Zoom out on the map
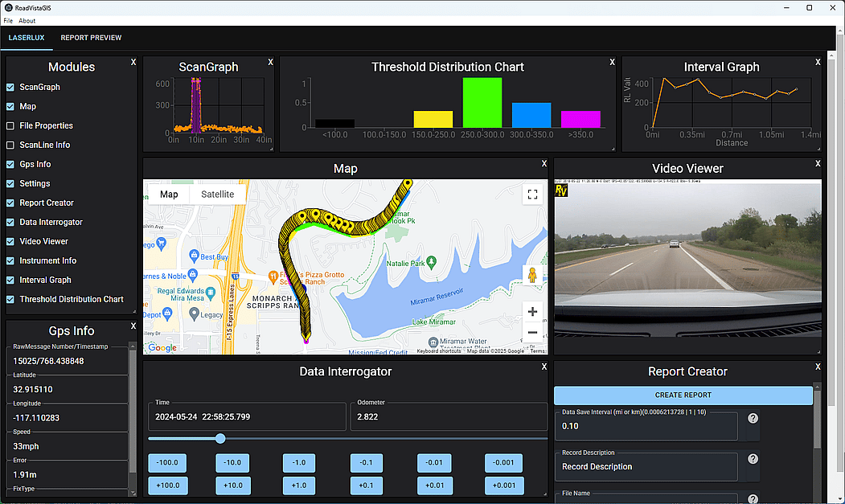The width and height of the screenshot is (845, 504). coord(531,333)
